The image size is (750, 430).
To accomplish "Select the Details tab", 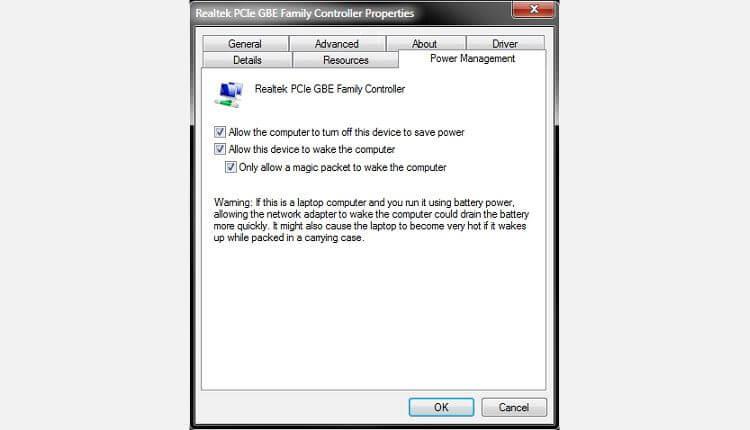I will tap(247, 60).
